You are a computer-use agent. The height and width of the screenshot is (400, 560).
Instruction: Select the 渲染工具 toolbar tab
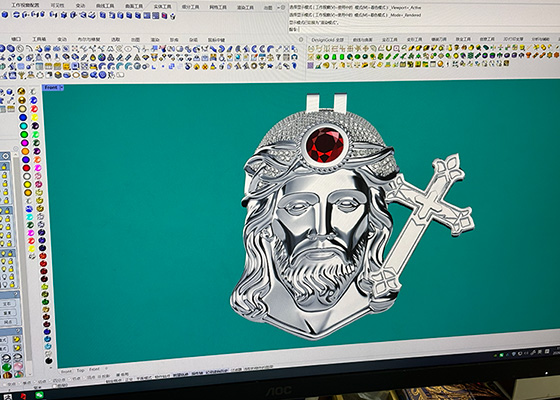245,8
